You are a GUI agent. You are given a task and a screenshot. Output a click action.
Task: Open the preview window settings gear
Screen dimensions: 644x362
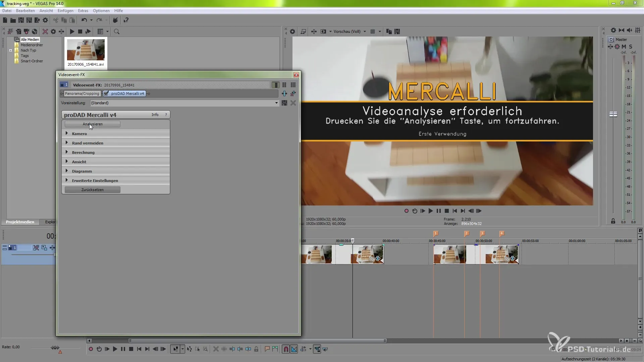[292, 32]
